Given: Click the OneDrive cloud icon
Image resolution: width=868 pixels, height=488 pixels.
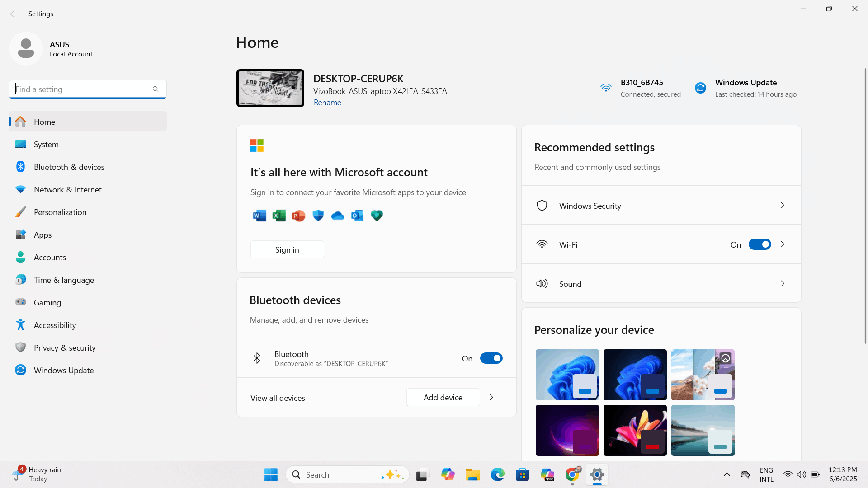Looking at the screenshot, I should 337,216.
